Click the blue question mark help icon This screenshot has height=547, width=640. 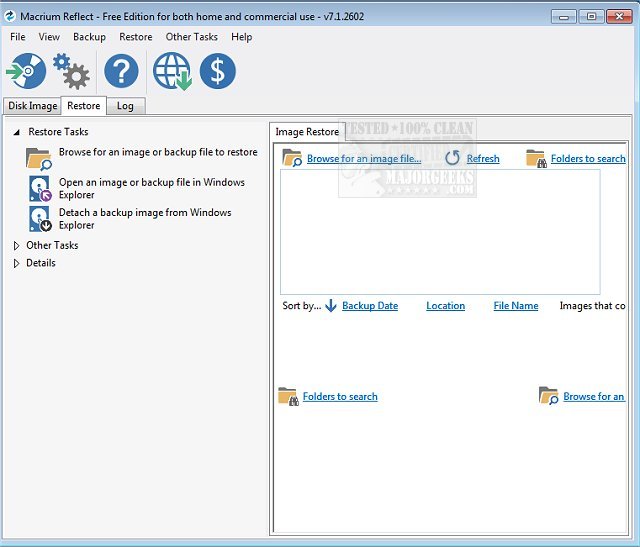(121, 71)
